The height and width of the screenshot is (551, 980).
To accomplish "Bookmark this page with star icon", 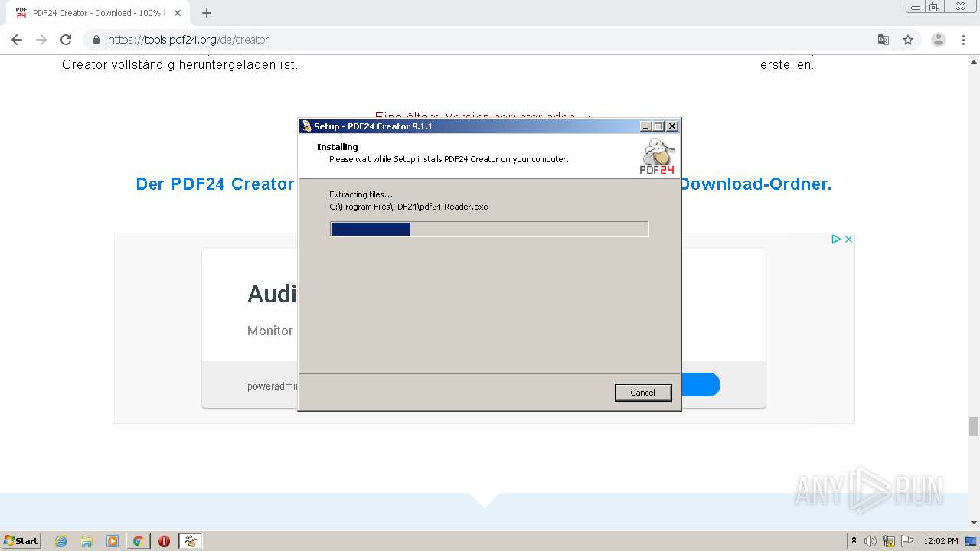I will tap(908, 40).
